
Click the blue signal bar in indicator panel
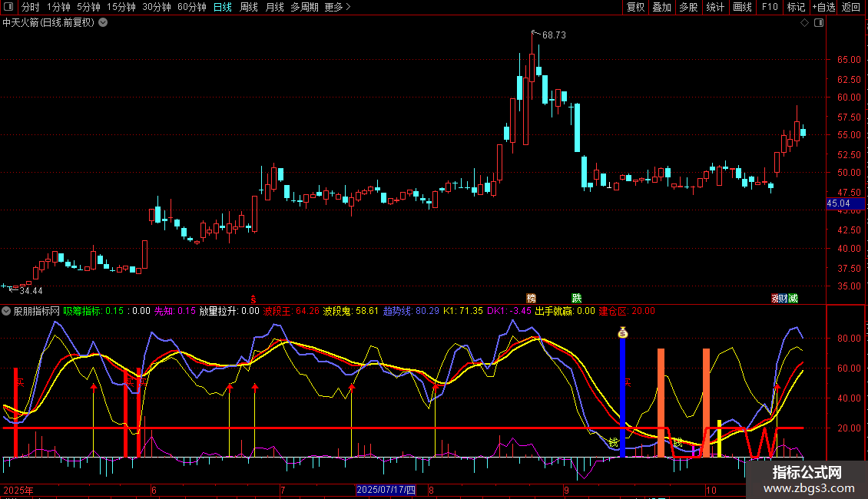(622, 397)
